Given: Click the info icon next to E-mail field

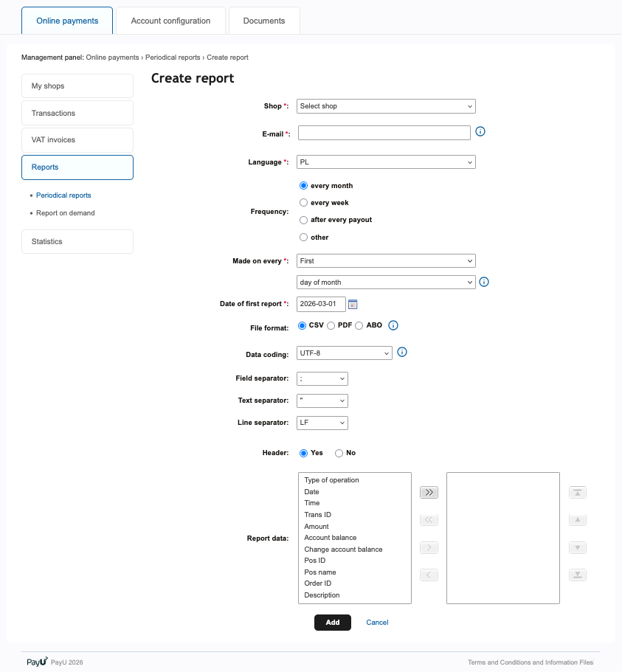Looking at the screenshot, I should [x=480, y=131].
